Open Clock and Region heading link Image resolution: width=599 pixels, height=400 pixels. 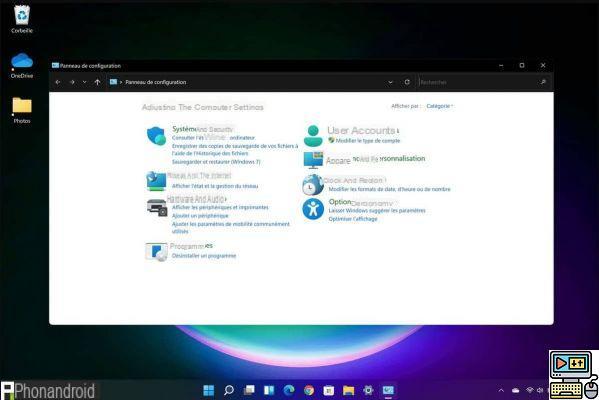354,180
